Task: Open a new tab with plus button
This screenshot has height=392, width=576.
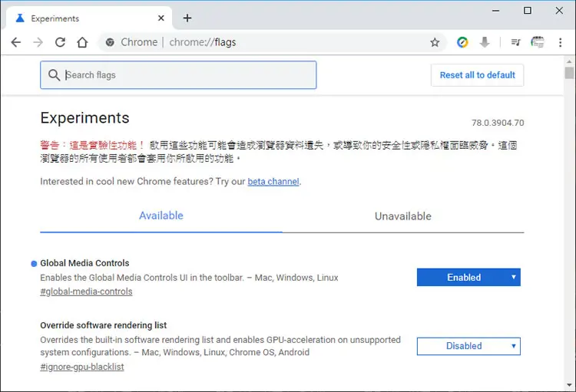Action: point(187,18)
